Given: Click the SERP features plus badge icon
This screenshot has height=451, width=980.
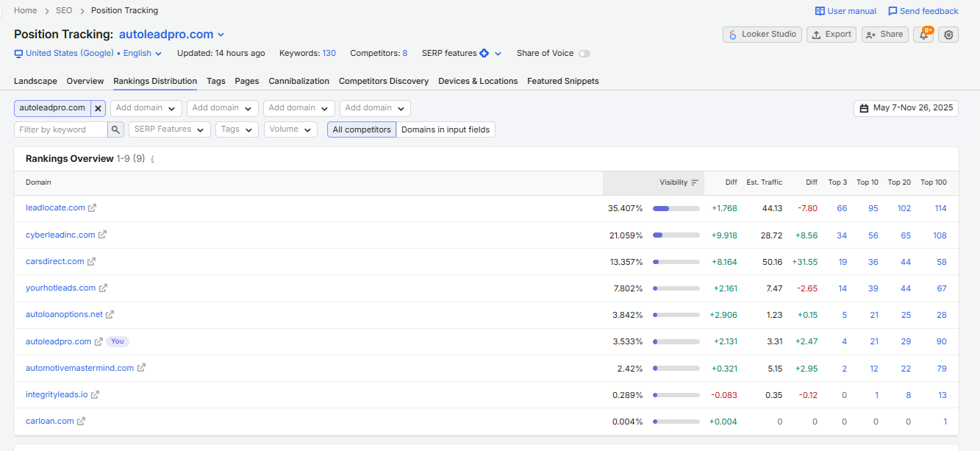Looking at the screenshot, I should click(x=484, y=53).
